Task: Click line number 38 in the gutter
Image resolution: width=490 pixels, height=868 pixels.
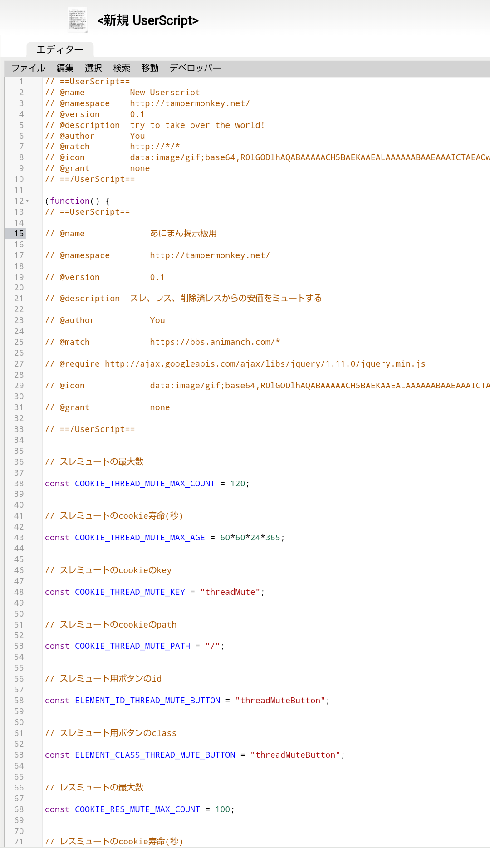Action: click(x=19, y=484)
